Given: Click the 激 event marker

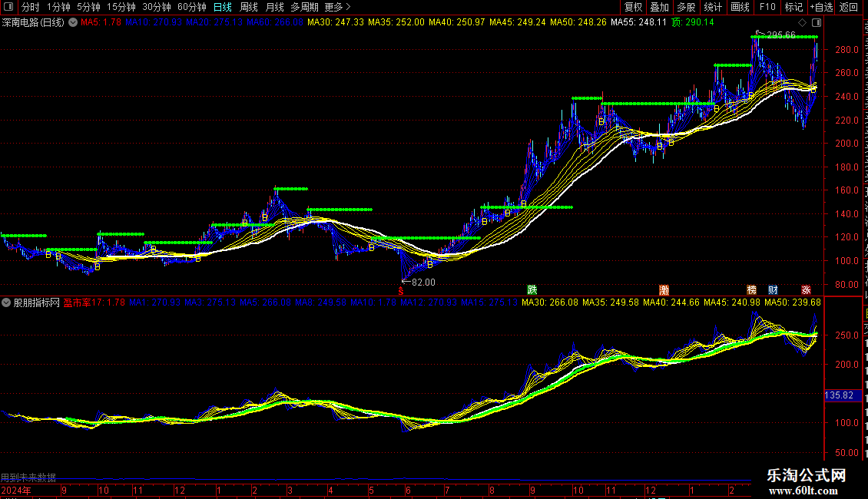Looking at the screenshot, I should point(664,290).
